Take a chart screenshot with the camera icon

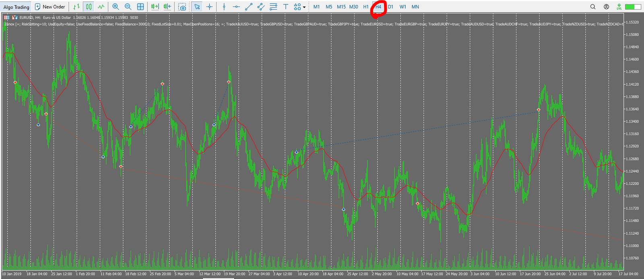coord(182,7)
